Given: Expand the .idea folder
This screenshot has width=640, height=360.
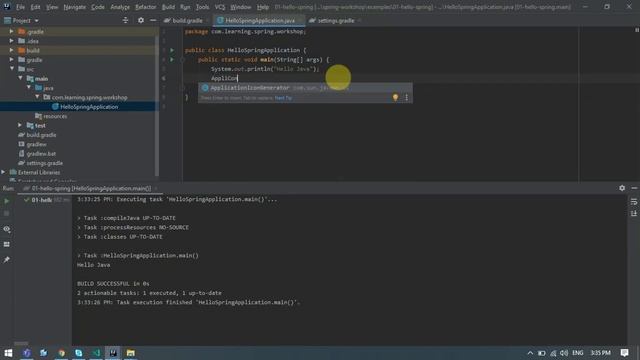Looking at the screenshot, I should click(x=11, y=41).
